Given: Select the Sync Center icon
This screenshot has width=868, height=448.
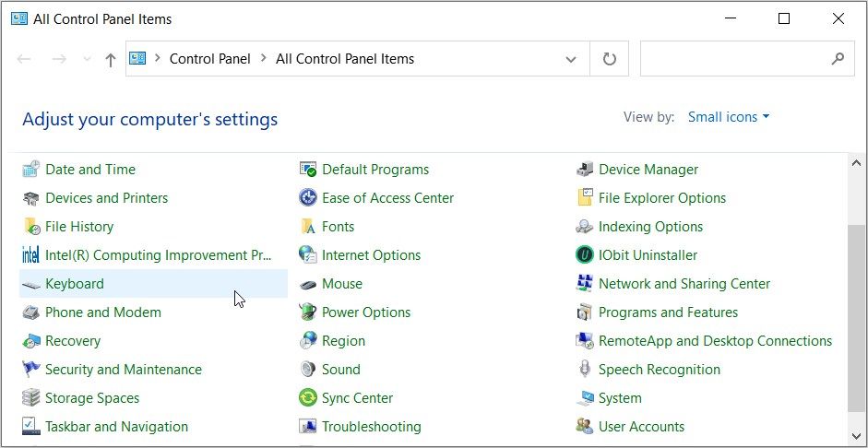Looking at the screenshot, I should pos(308,398).
